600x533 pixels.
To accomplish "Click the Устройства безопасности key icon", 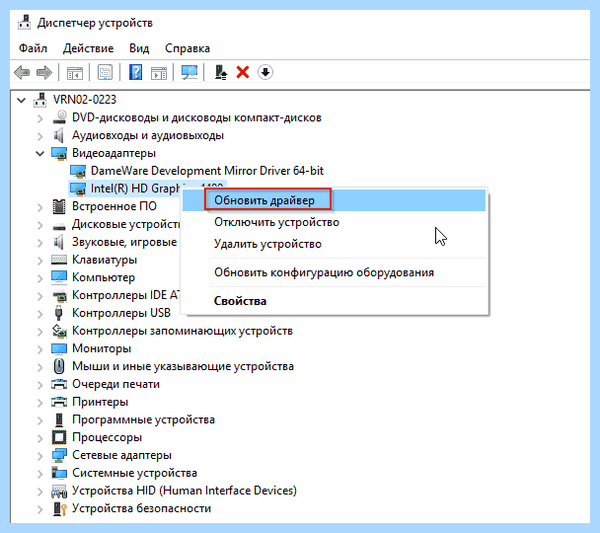I will click(59, 509).
